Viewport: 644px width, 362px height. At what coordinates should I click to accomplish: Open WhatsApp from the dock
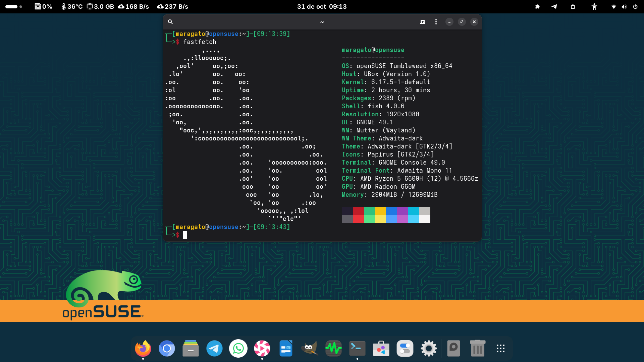click(238, 349)
